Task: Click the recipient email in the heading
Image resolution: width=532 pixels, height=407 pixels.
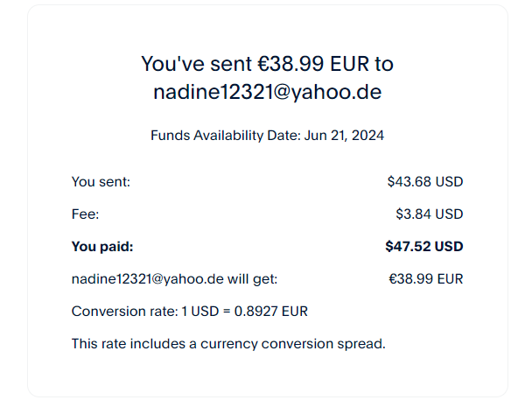Action: [267, 92]
